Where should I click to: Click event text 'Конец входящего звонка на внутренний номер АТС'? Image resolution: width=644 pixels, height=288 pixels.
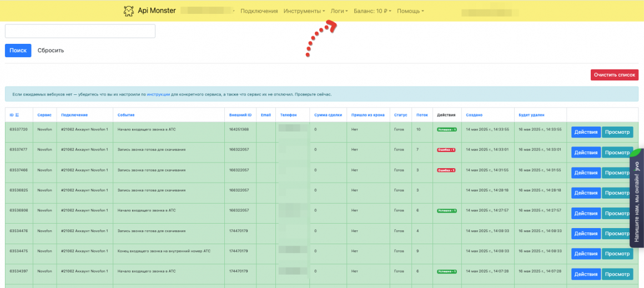tap(164, 251)
